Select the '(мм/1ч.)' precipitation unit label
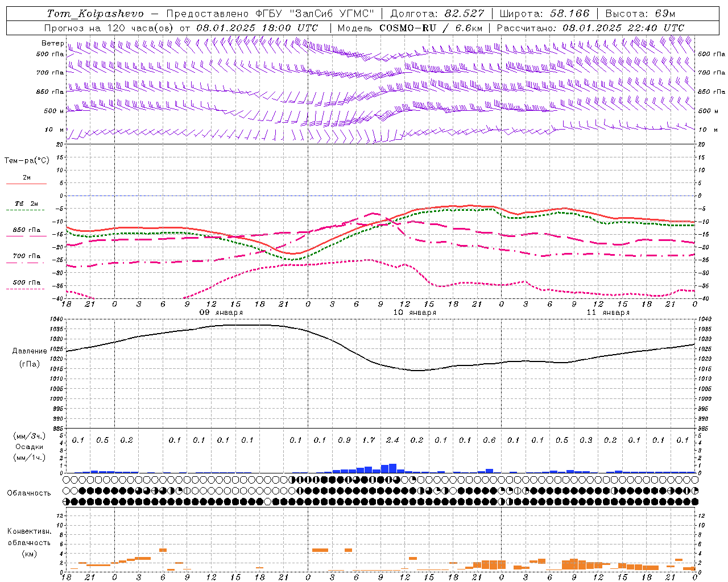Image resolution: width=728 pixels, height=582 pixels. tap(29, 458)
